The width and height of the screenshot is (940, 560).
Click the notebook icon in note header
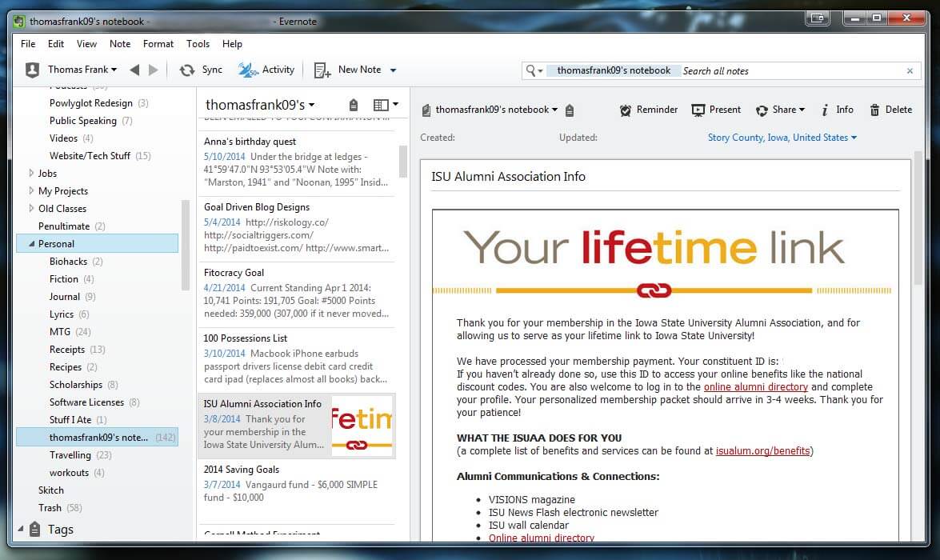tap(426, 110)
